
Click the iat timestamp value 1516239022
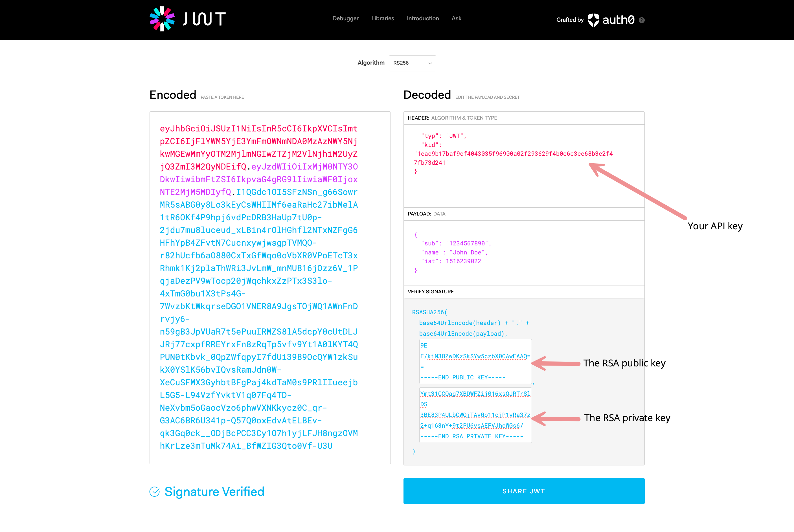(x=464, y=261)
